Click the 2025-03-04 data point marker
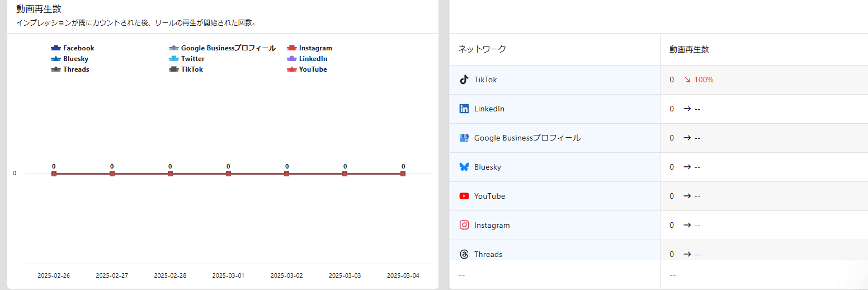The image size is (868, 290). [x=403, y=174]
